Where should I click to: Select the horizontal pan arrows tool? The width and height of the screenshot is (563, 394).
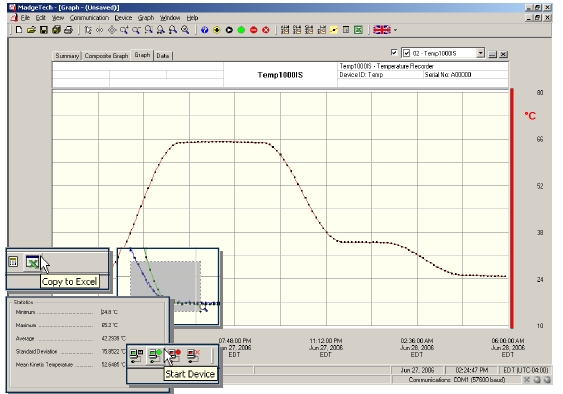[x=99, y=30]
